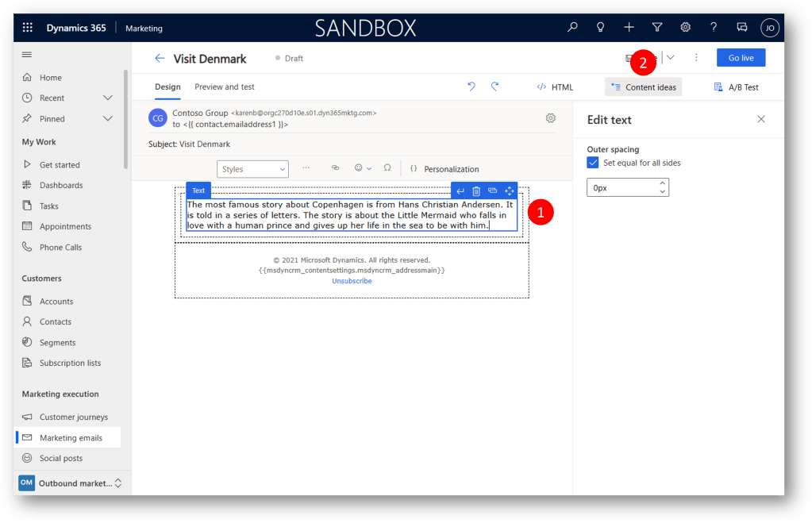This screenshot has width=812, height=523.
Task: Click the redo arrow icon
Action: [495, 87]
